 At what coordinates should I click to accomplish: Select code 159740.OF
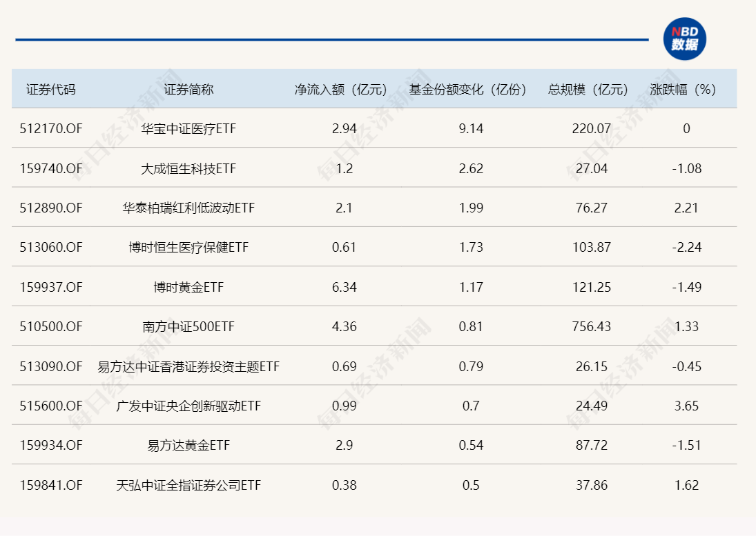pyautogui.click(x=51, y=168)
